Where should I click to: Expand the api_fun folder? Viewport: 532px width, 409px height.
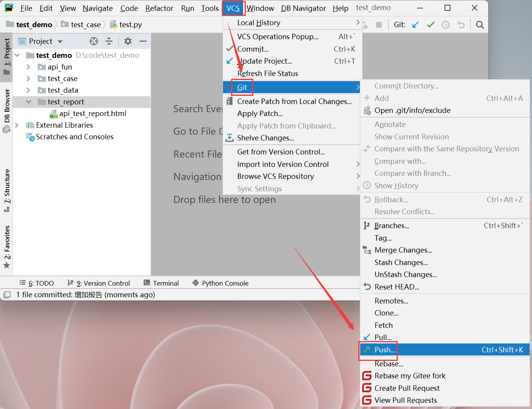pos(28,67)
